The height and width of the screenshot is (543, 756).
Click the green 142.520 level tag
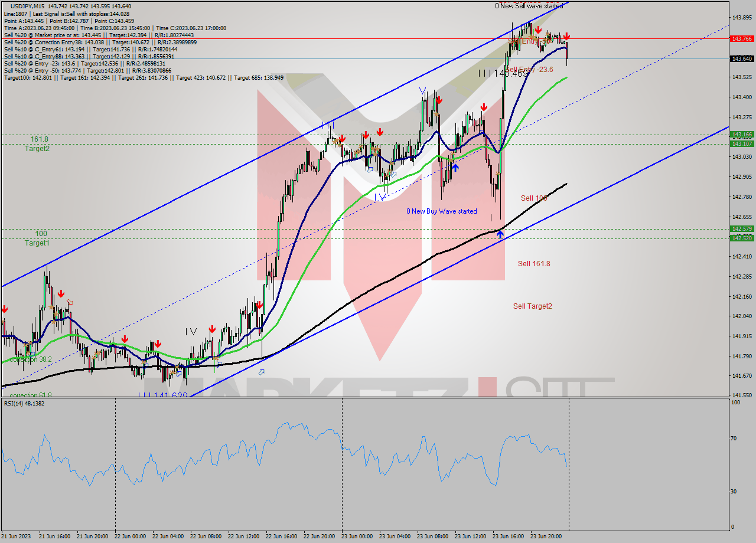pos(742,238)
